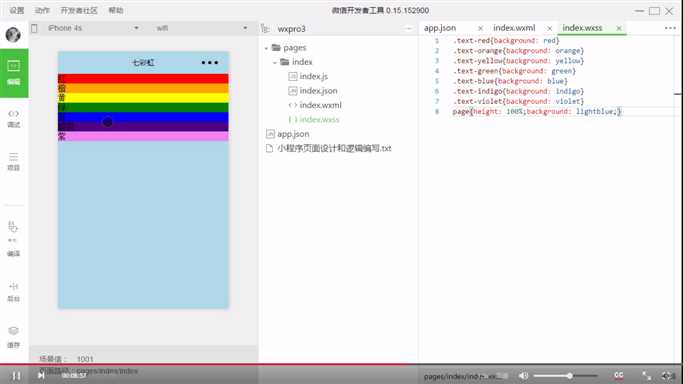Open index.json in the file tree
Image resolution: width=683 pixels, height=384 pixels.
click(318, 91)
